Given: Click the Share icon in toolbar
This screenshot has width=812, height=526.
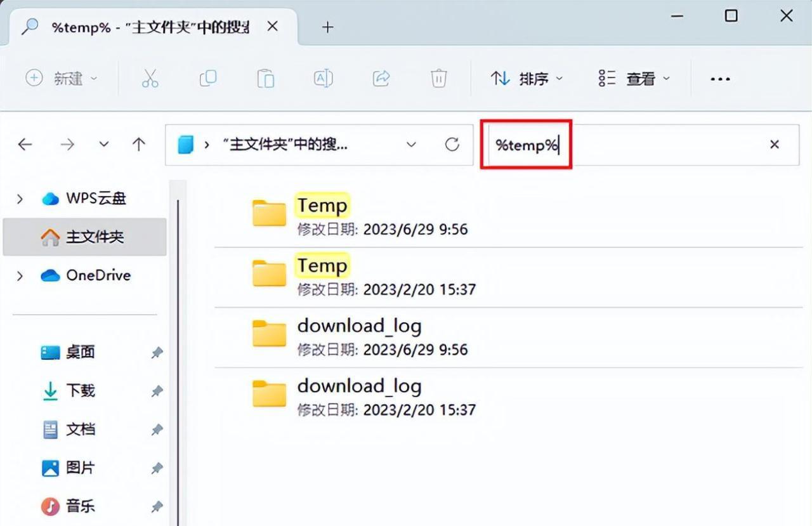Looking at the screenshot, I should tap(381, 79).
